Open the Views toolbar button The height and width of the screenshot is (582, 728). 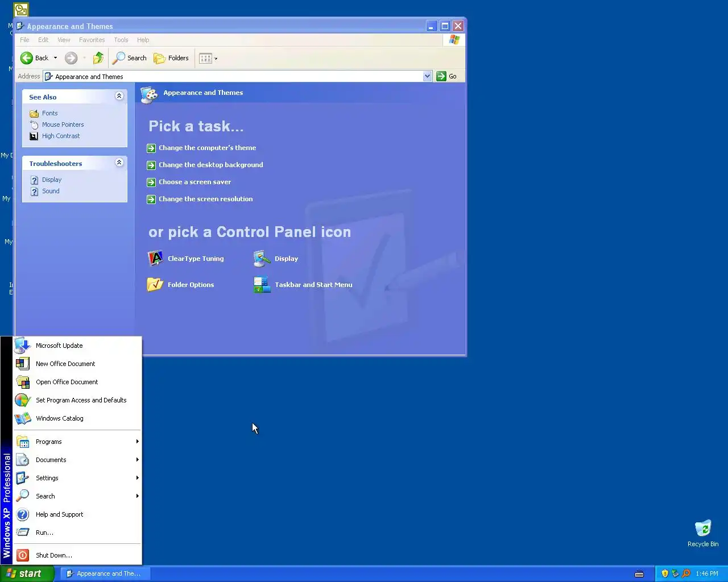(208, 58)
